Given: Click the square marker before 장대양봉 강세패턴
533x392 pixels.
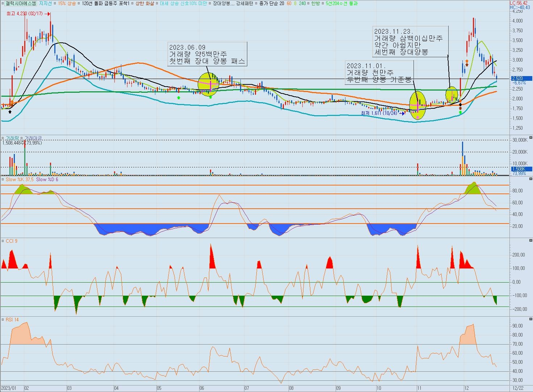Looking at the screenshot, I should point(210,3).
